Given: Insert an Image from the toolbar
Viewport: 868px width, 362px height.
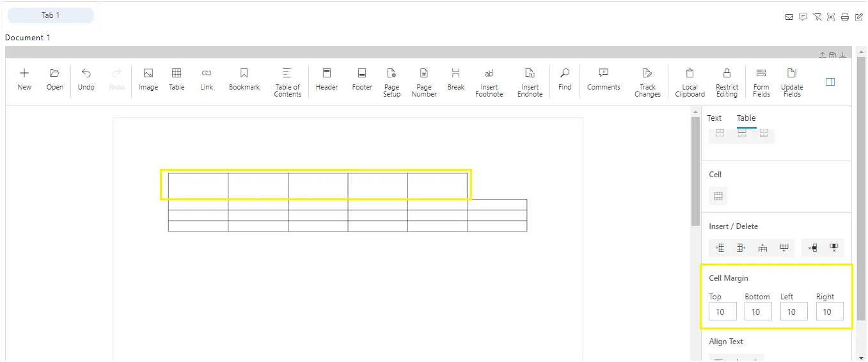Looking at the screenshot, I should click(x=148, y=80).
